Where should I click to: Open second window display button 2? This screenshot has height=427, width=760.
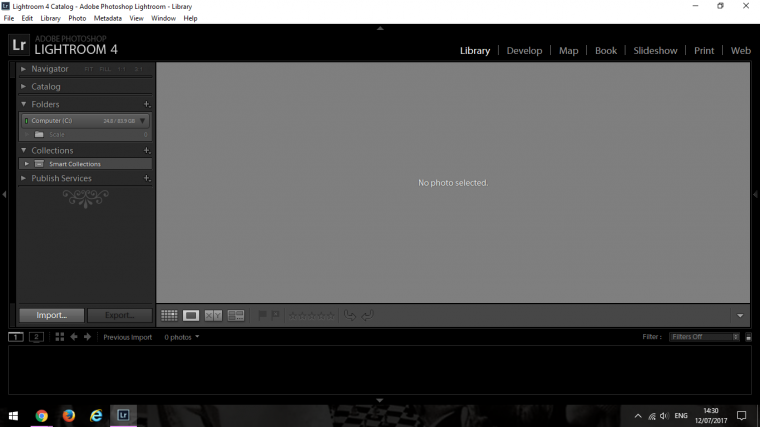[36, 337]
